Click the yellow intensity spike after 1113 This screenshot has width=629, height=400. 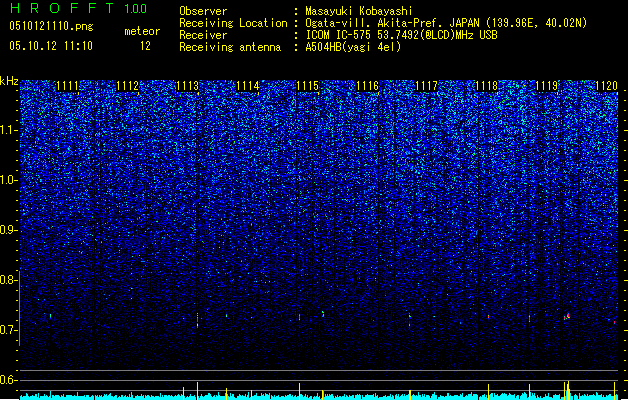pos(197,391)
